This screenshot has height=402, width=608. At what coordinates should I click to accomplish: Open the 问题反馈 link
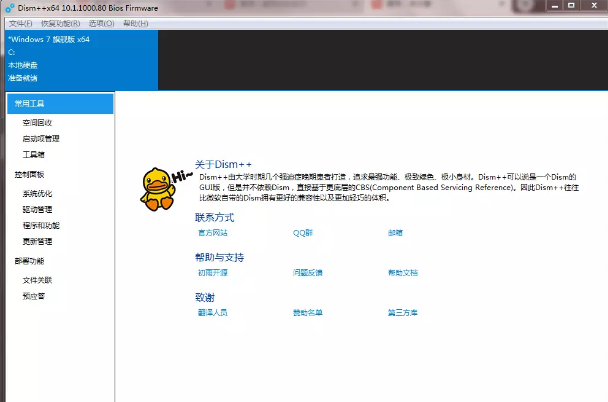(x=307, y=273)
